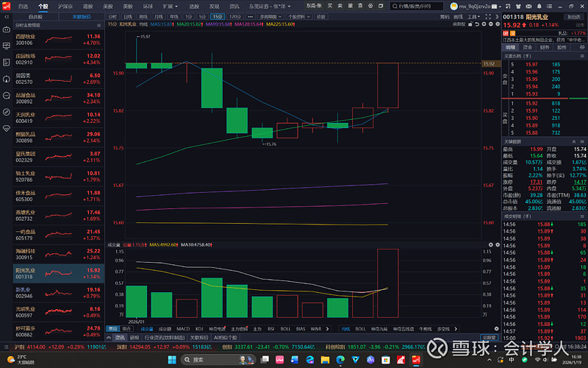Switch chart to 日线 period

(128, 15)
